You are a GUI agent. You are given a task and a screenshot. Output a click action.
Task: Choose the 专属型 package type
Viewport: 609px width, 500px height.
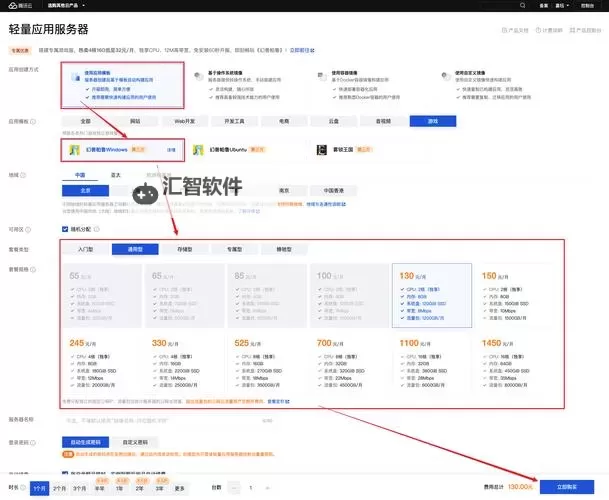(x=234, y=249)
